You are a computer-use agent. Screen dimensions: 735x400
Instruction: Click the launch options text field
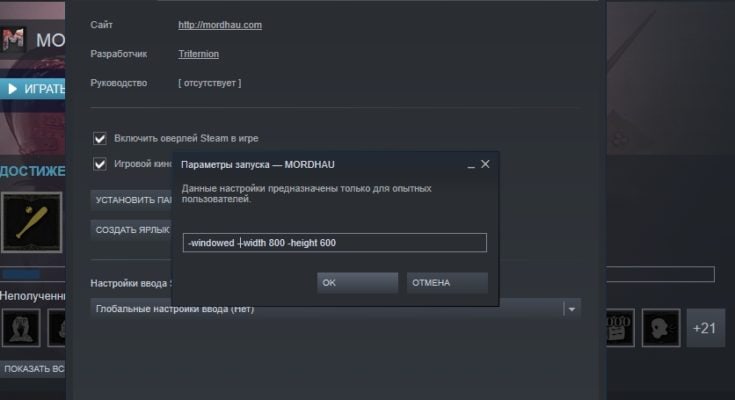click(x=335, y=243)
